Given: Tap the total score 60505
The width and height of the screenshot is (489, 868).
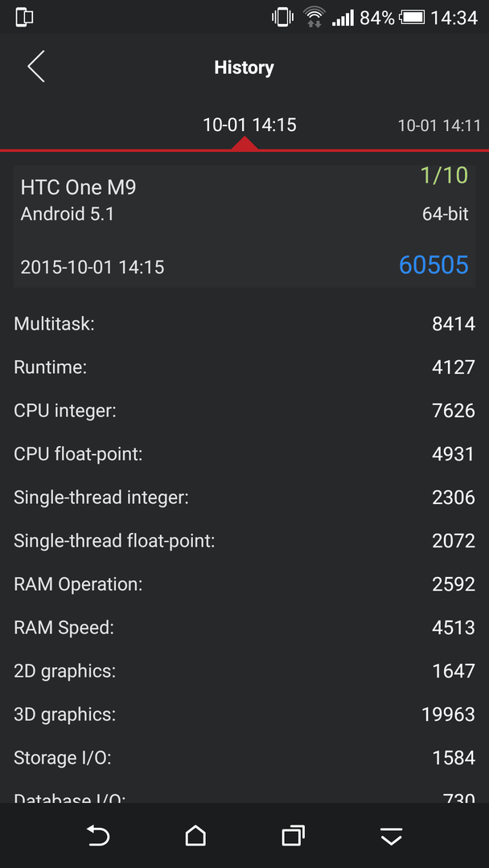Looking at the screenshot, I should pyautogui.click(x=434, y=265).
